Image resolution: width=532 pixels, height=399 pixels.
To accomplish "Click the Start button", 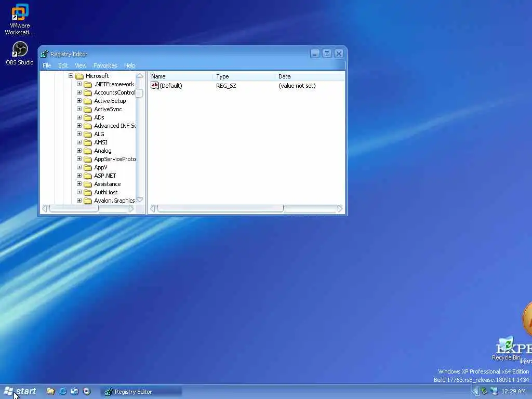I will [x=20, y=392].
